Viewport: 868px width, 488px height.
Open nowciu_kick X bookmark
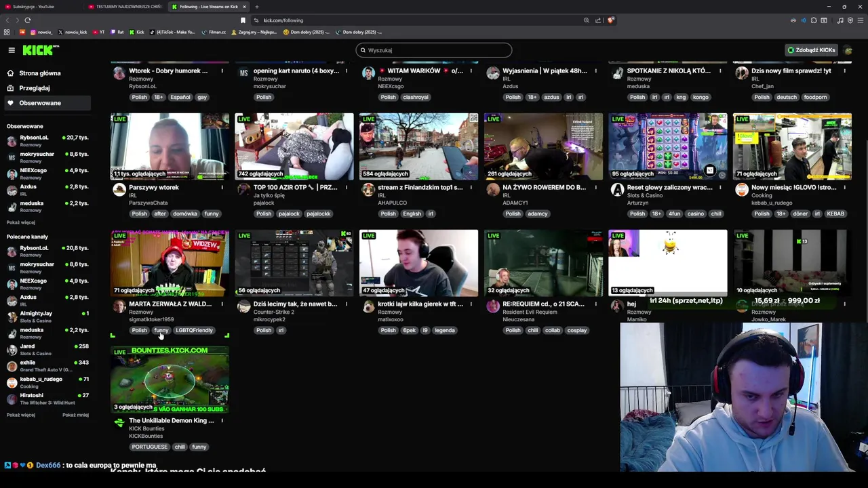(x=73, y=32)
